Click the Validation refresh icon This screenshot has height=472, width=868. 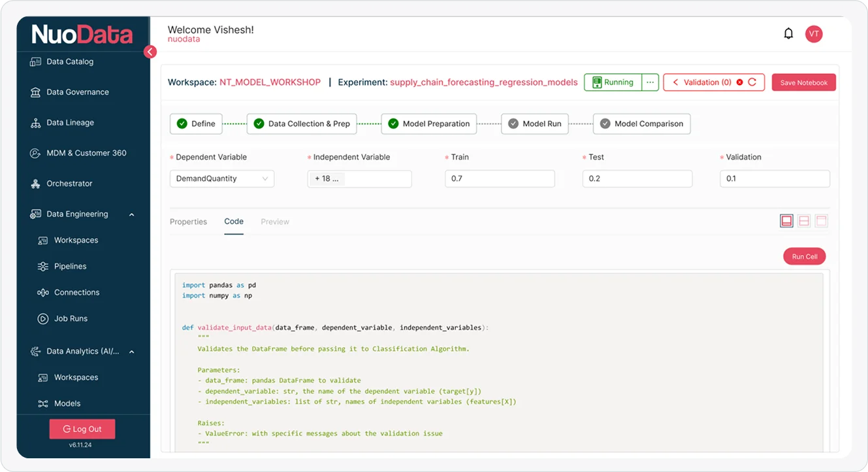(x=752, y=82)
